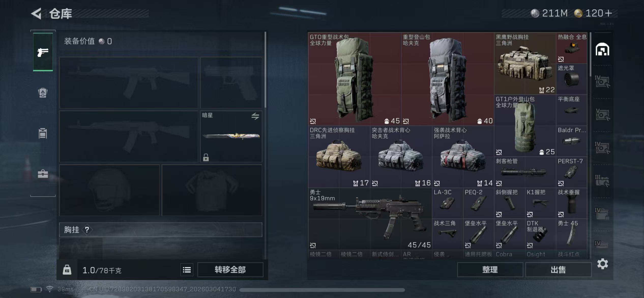Open the clipboard category in left sidebar
The image size is (644, 298).
(43, 133)
